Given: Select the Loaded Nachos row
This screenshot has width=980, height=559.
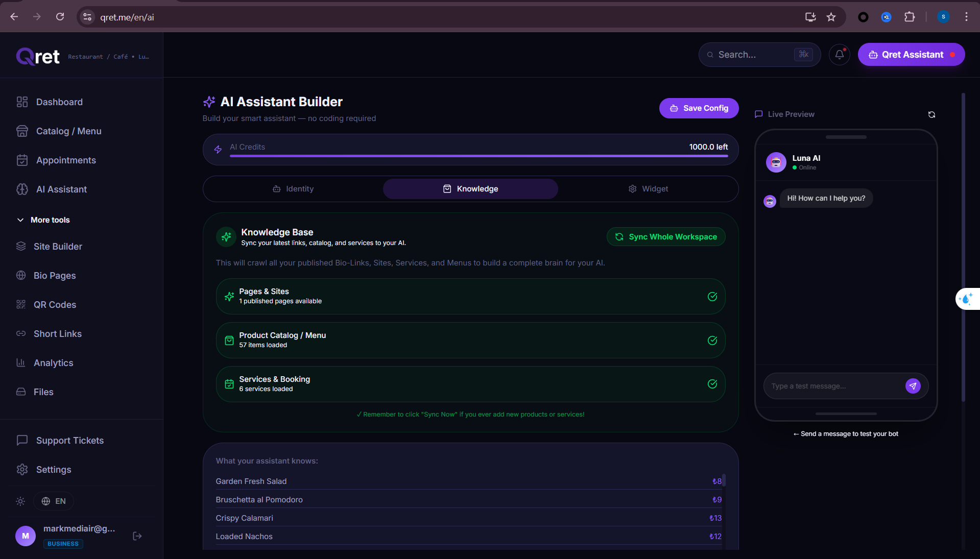Looking at the screenshot, I should 468,537.
